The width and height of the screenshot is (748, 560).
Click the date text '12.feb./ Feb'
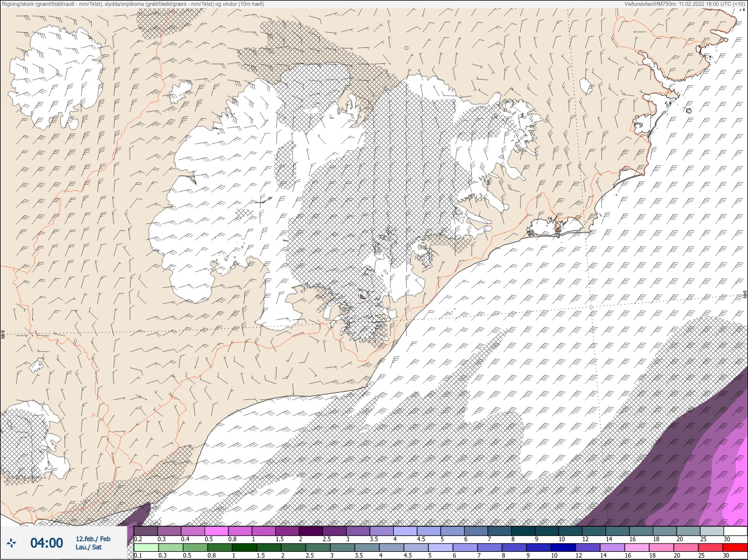pos(93,539)
